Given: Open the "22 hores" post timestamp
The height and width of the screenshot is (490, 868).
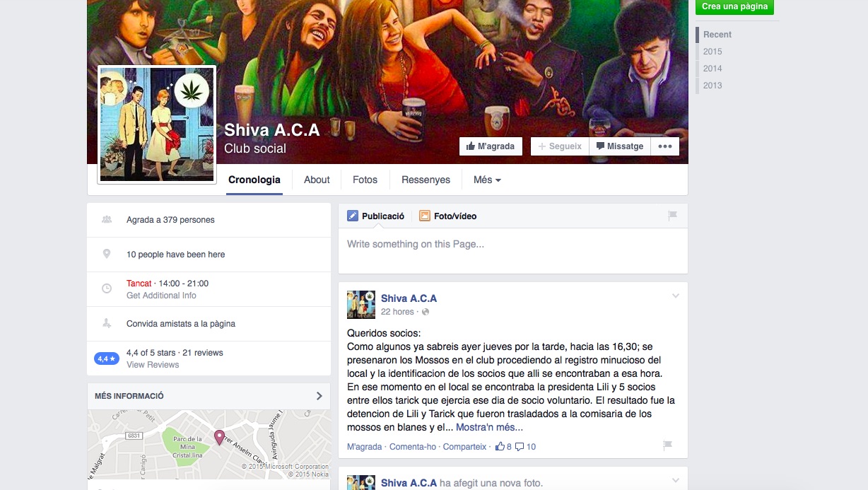Looking at the screenshot, I should coord(397,312).
